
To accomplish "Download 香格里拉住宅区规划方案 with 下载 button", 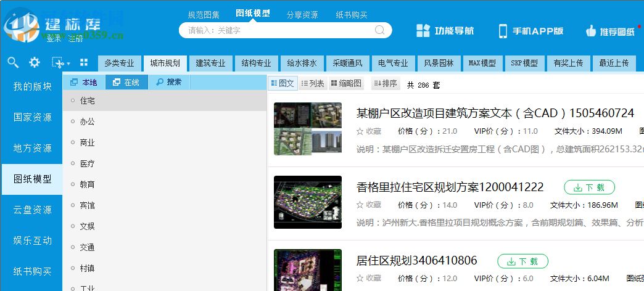I will click(589, 187).
